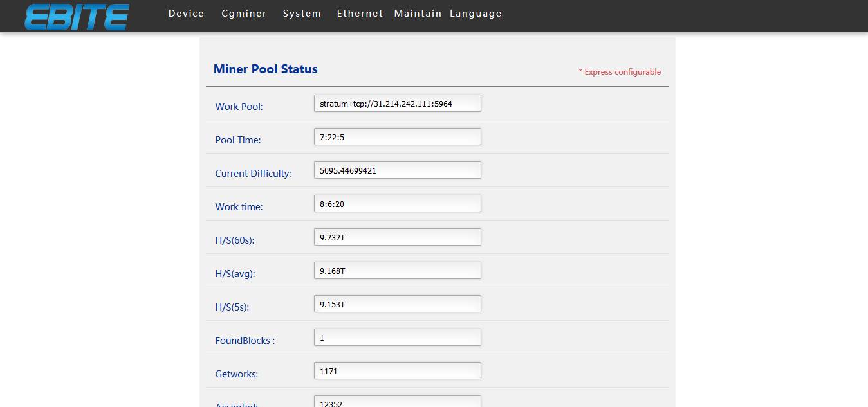Click the Work Pool label
This screenshot has height=407, width=868.
click(x=239, y=107)
